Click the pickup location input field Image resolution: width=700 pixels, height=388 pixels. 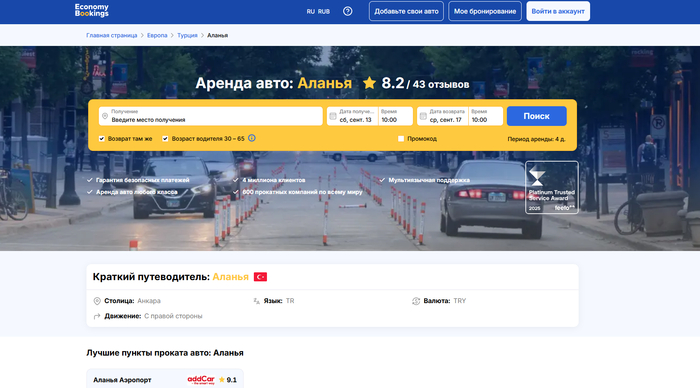click(x=211, y=116)
